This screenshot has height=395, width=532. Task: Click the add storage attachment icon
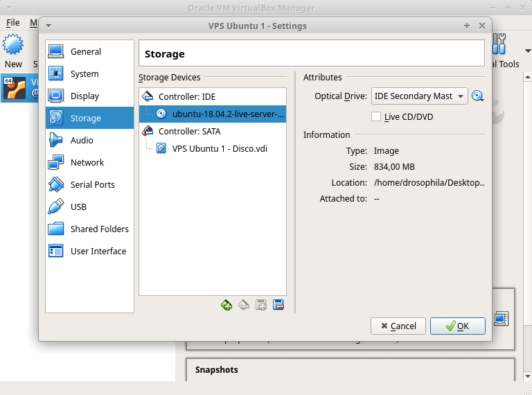(x=261, y=305)
